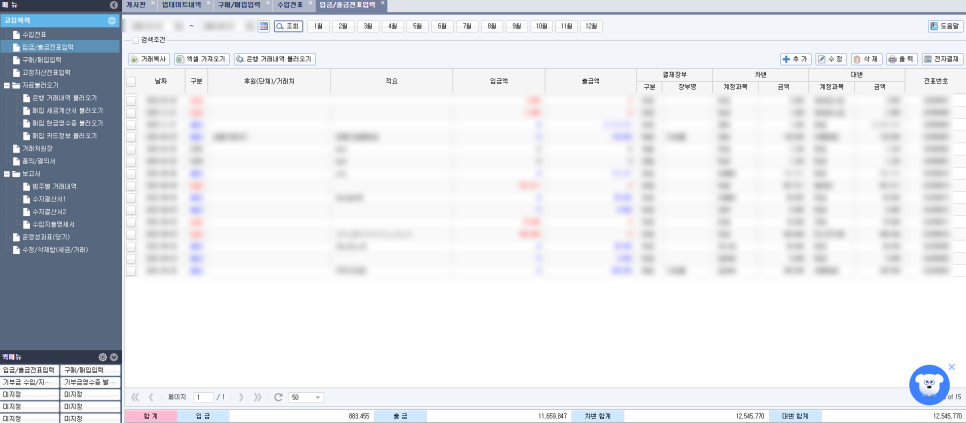Image resolution: width=966 pixels, height=423 pixels.
Task: Close the 업데이트내역 tab
Action: click(209, 3)
